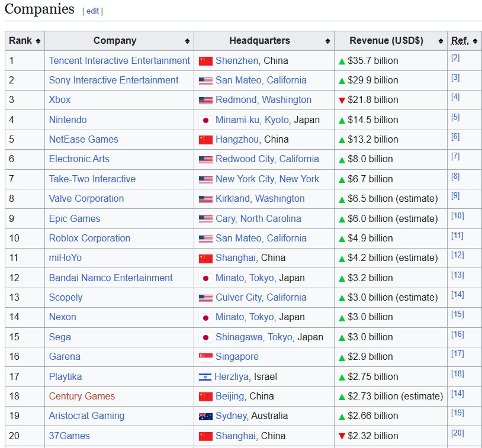The width and height of the screenshot is (482, 448).
Task: Click the US flag in Scopely row
Action: [205, 298]
